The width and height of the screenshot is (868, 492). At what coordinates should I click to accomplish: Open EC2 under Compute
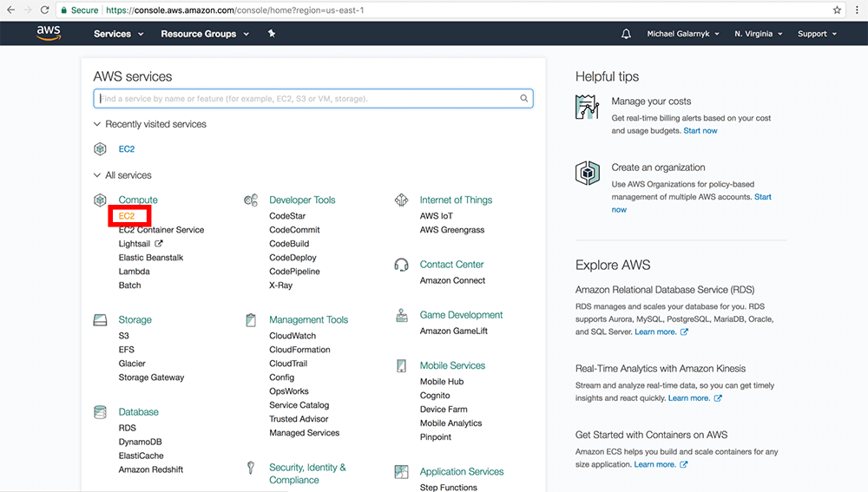(x=127, y=216)
